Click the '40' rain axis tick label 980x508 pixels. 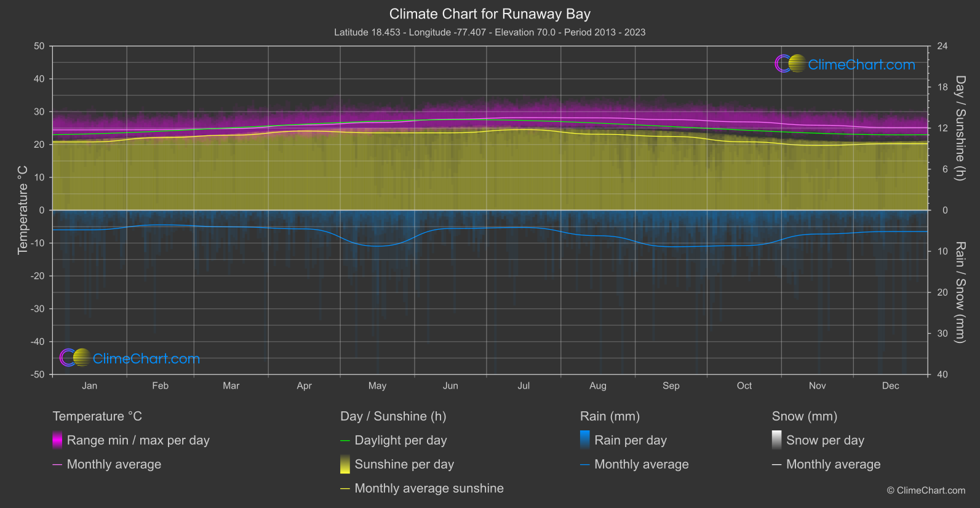[942, 374]
